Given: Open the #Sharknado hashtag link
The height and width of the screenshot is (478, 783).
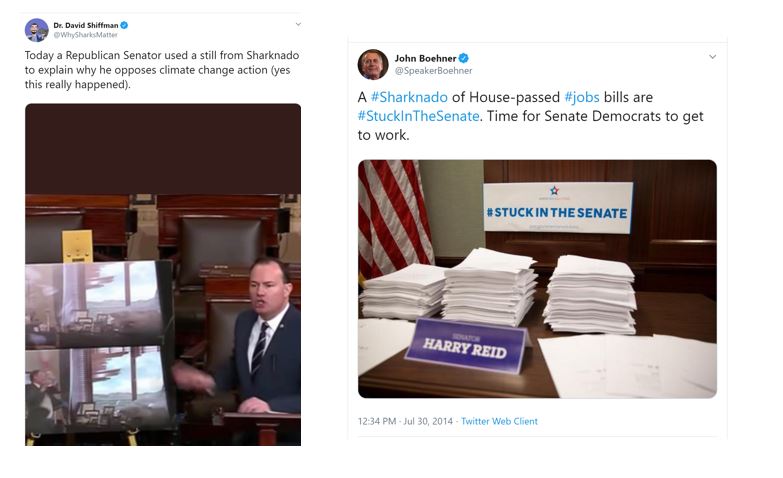Looking at the screenshot, I should (x=409, y=97).
